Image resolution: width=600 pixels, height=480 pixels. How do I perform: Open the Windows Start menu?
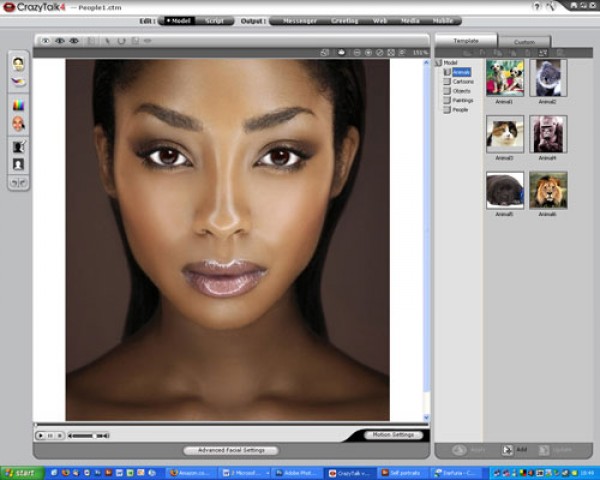[x=18, y=472]
